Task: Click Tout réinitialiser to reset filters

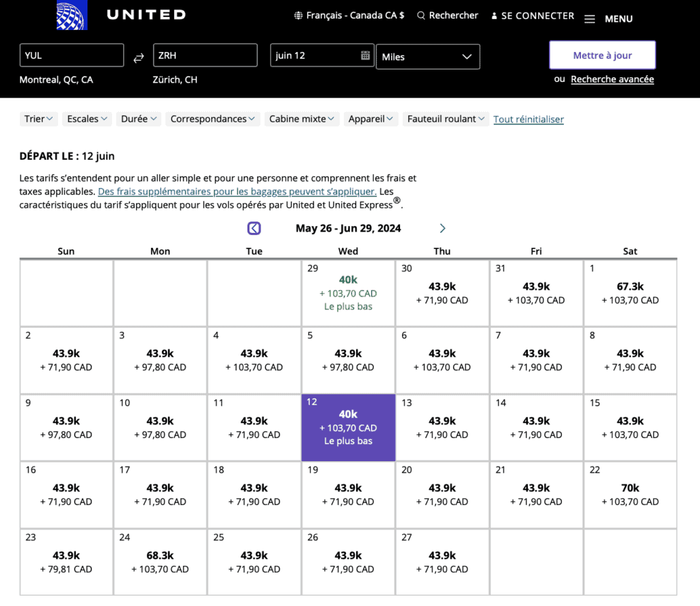Action: tap(528, 120)
